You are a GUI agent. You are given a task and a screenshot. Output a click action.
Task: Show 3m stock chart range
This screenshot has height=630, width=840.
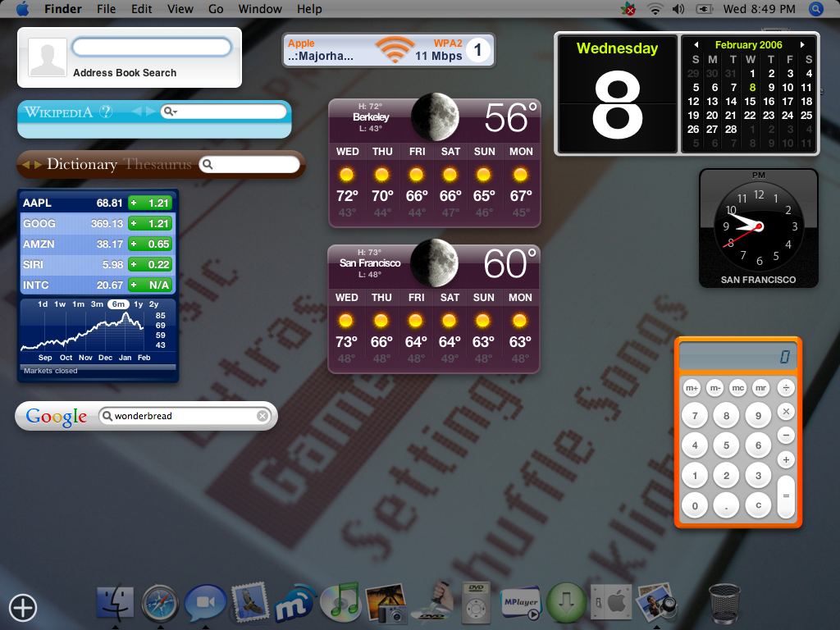97,304
